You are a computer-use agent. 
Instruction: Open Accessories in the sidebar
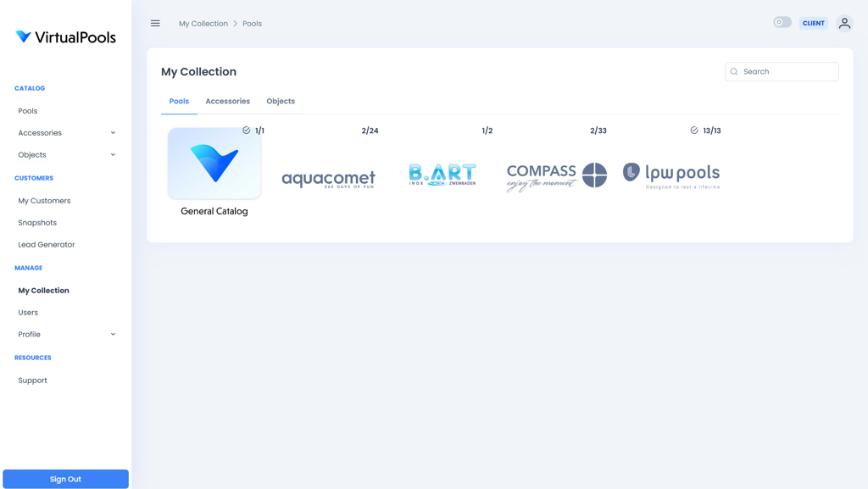coord(40,133)
